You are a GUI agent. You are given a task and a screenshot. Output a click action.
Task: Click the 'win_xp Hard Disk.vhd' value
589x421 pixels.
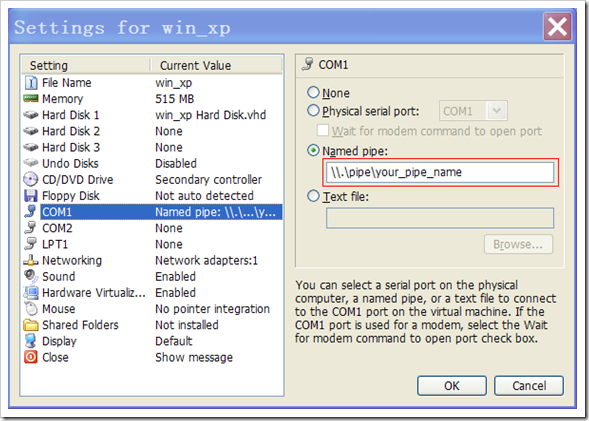(x=211, y=115)
